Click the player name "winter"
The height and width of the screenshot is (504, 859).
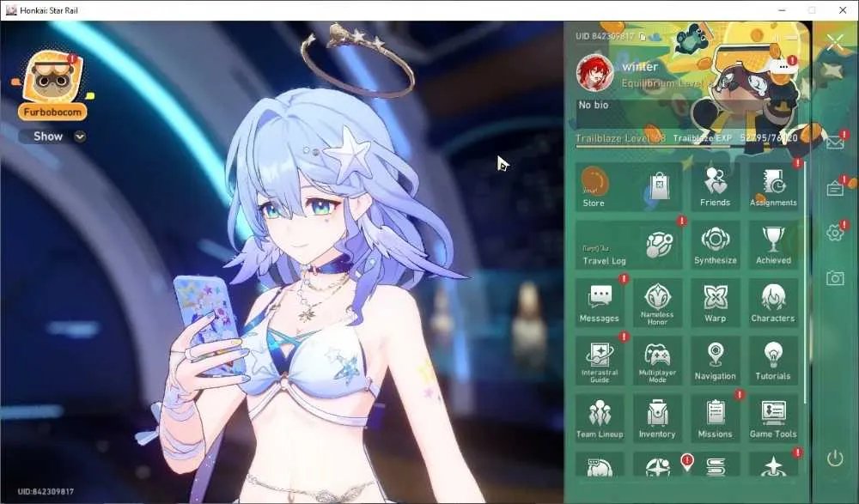pos(640,67)
